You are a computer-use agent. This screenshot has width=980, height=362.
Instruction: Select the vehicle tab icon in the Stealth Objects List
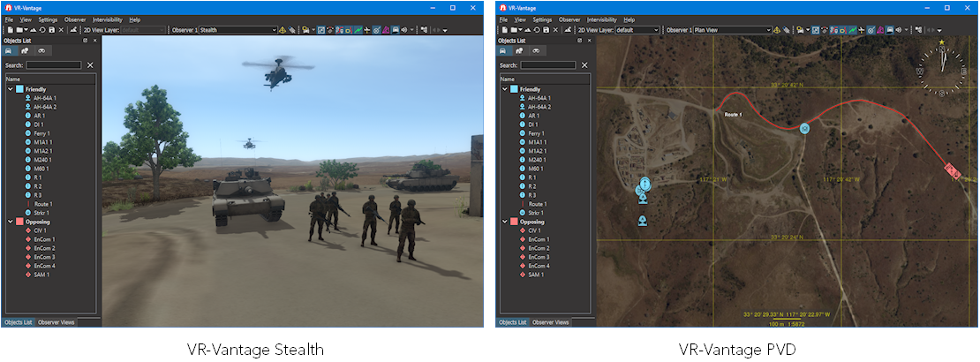(9, 50)
